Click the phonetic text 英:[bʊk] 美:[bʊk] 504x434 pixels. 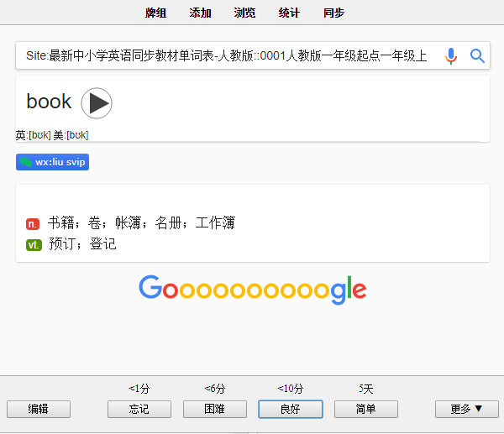coord(52,135)
